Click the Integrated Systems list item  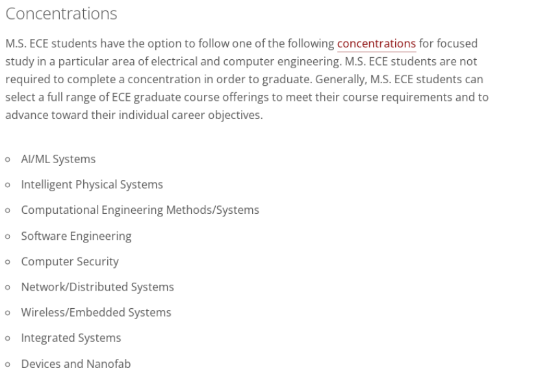[x=71, y=338]
